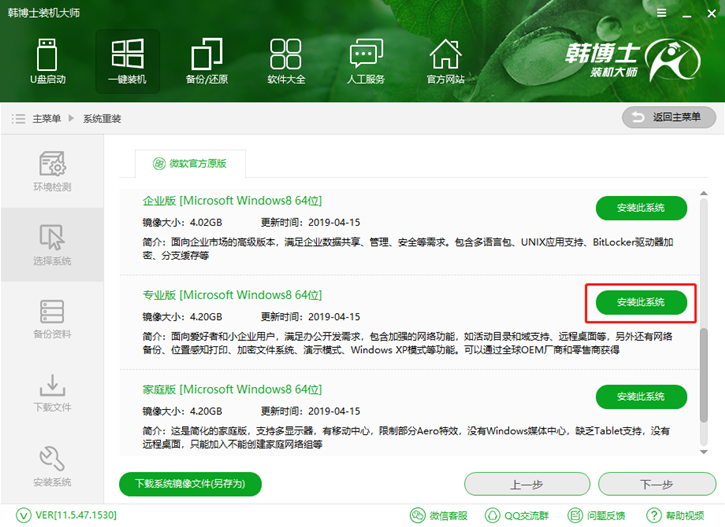This screenshot has width=725, height=527.
Task: Open the 安装系统 sidebar step
Action: pos(52,466)
